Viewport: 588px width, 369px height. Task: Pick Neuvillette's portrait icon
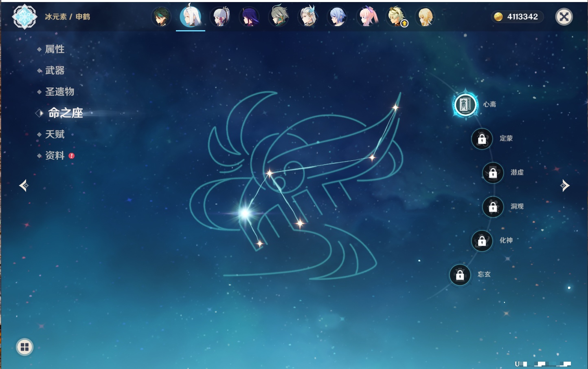[308, 17]
